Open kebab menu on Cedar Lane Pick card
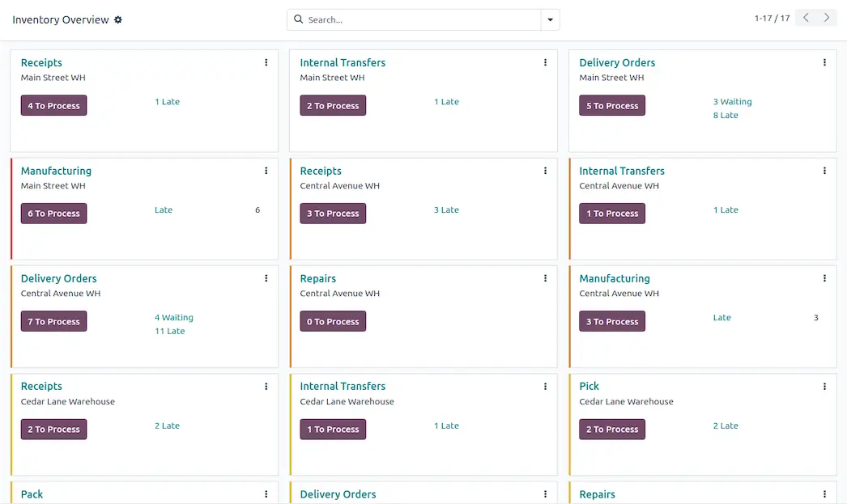847x504 pixels. (824, 387)
